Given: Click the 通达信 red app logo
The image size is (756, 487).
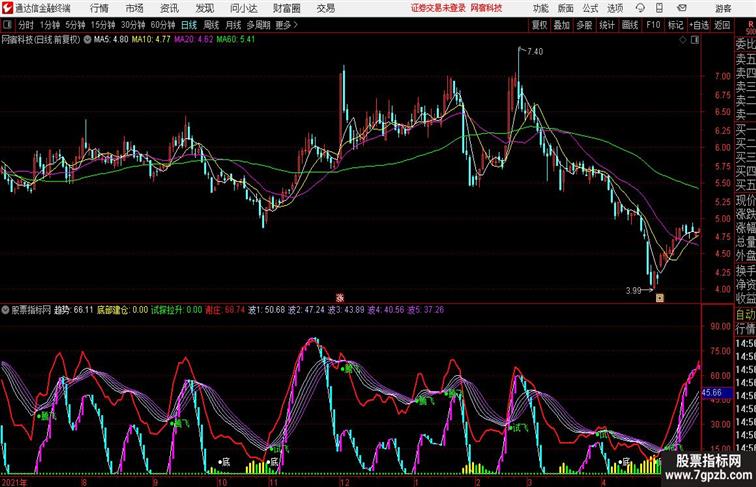Looking at the screenshot, I should 7,8.
